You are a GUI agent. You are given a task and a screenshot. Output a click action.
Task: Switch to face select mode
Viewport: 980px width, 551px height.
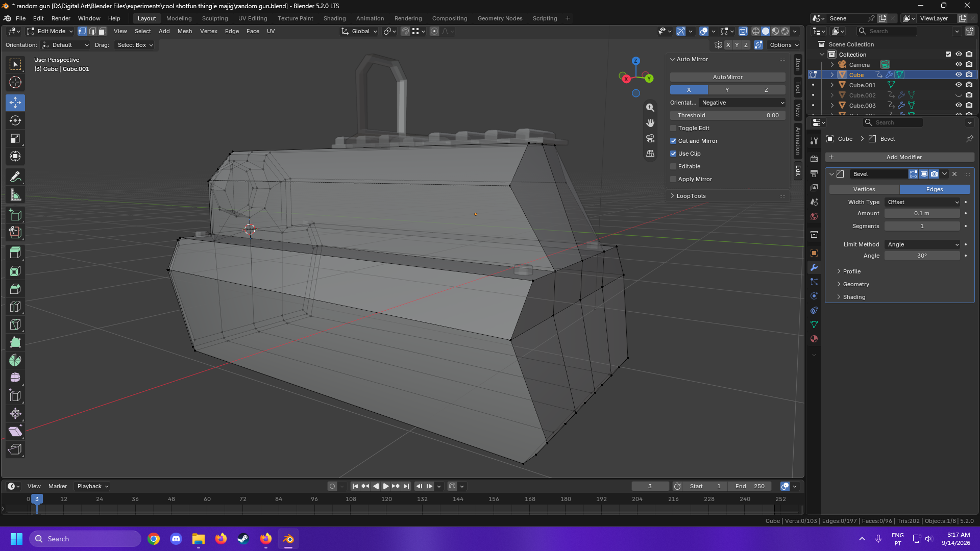(x=103, y=31)
